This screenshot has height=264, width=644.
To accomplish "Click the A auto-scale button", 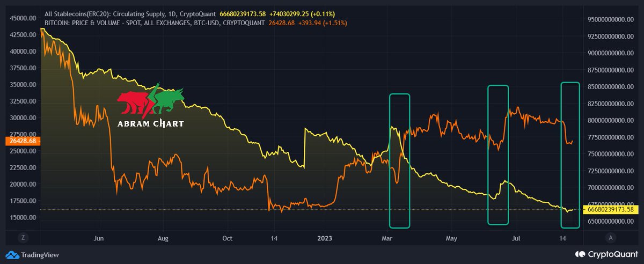I will pyautogui.click(x=610, y=237).
